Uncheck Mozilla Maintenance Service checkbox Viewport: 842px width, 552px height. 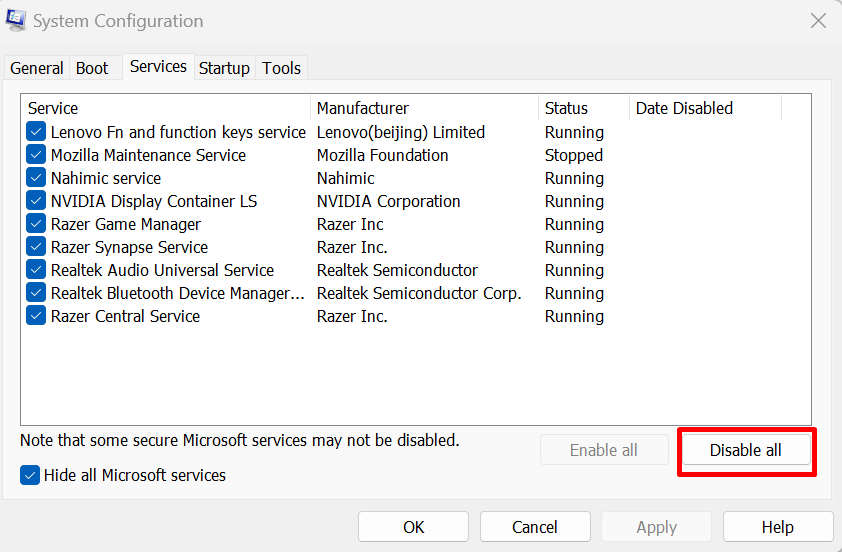(36, 155)
